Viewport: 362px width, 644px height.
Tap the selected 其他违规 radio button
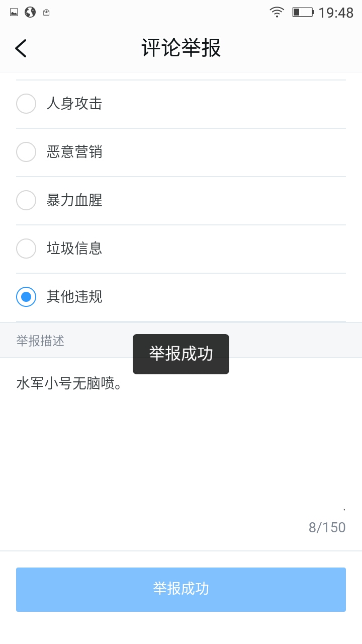[26, 297]
